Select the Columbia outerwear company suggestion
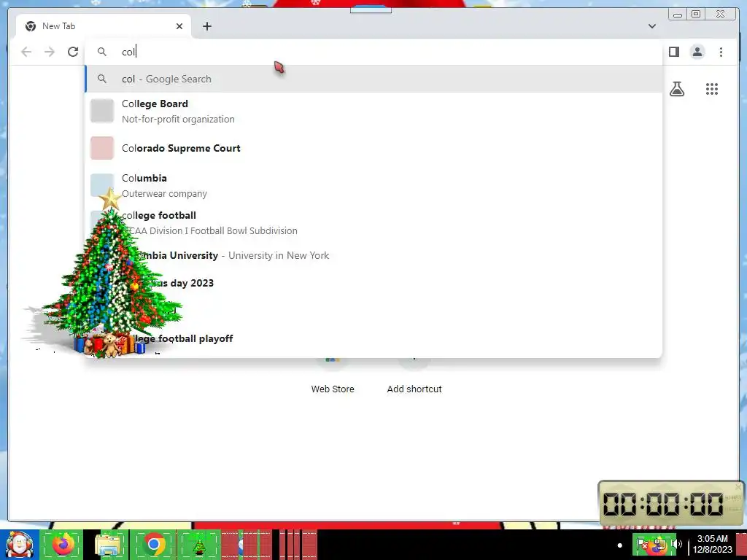This screenshot has height=560, width=747. point(373,185)
